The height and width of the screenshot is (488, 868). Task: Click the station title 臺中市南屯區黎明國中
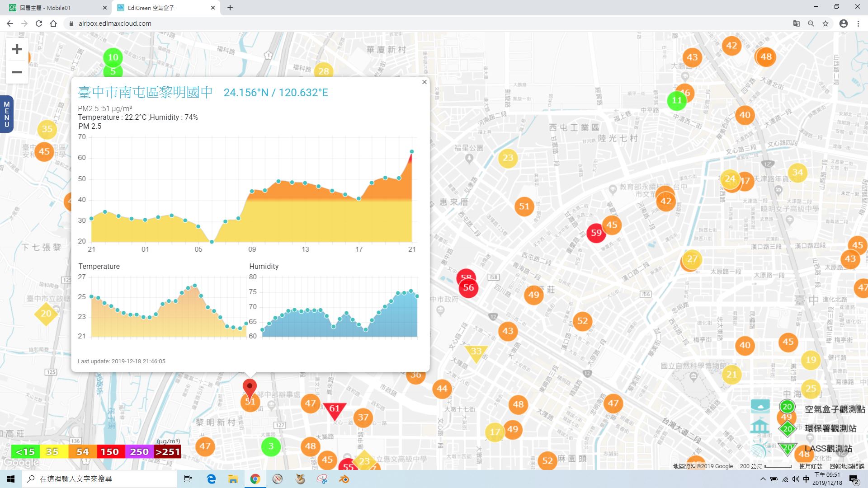(x=145, y=92)
